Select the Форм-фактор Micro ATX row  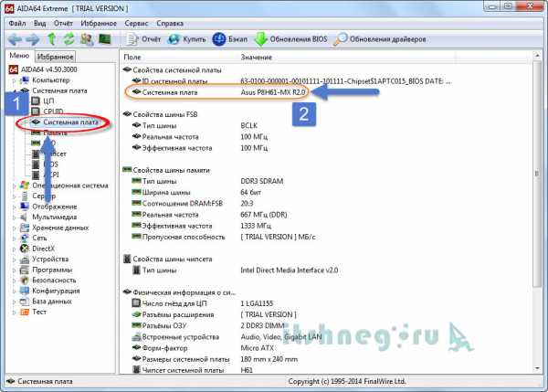tap(203, 348)
